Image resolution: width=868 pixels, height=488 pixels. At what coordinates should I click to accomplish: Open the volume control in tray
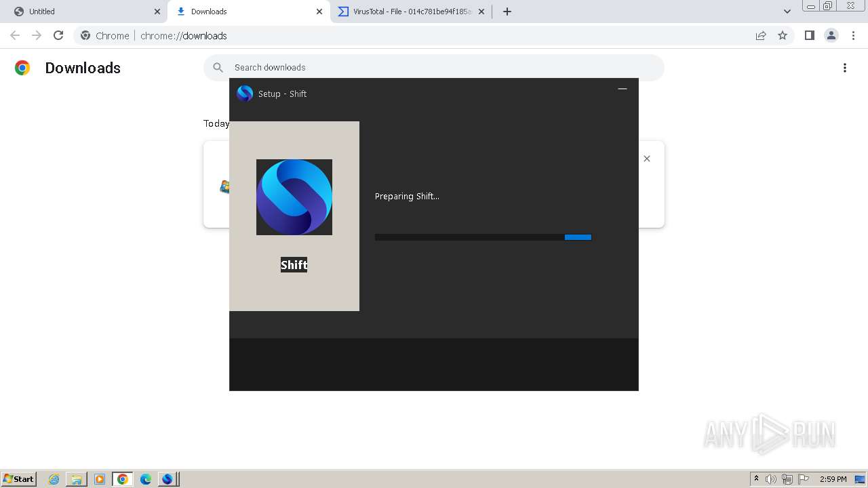coord(771,479)
